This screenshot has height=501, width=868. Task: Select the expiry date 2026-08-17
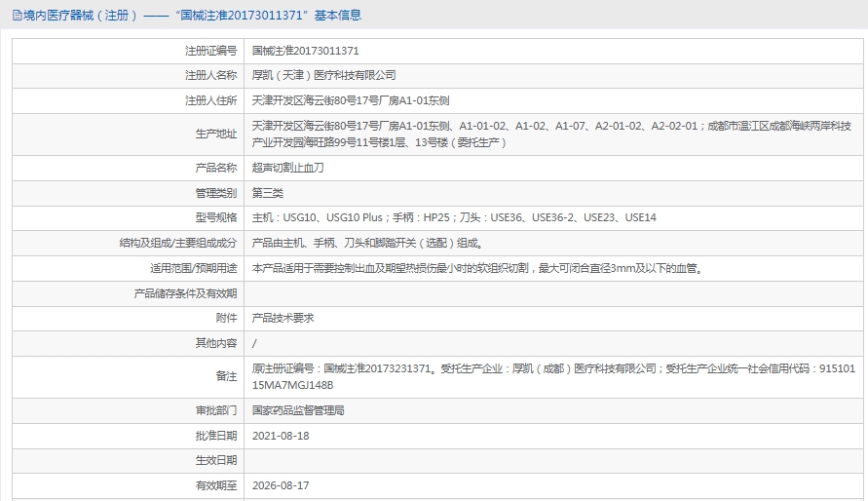(281, 486)
